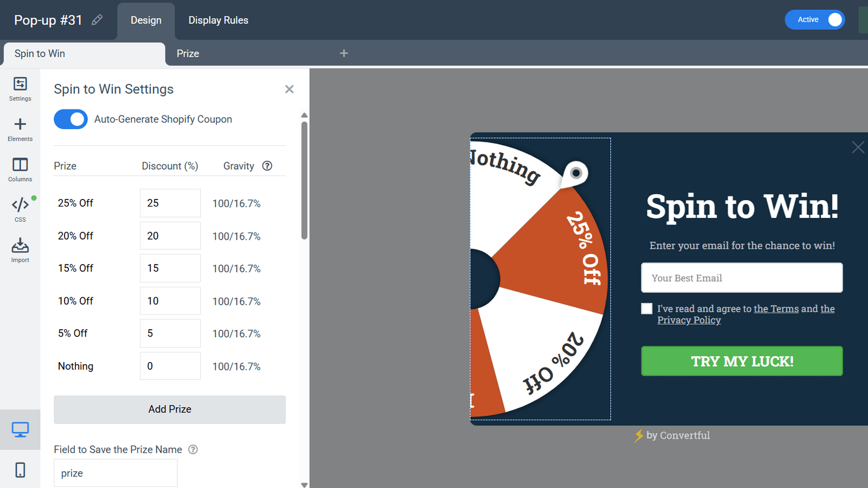Select the Columns layout icon
The image size is (868, 488).
[20, 170]
